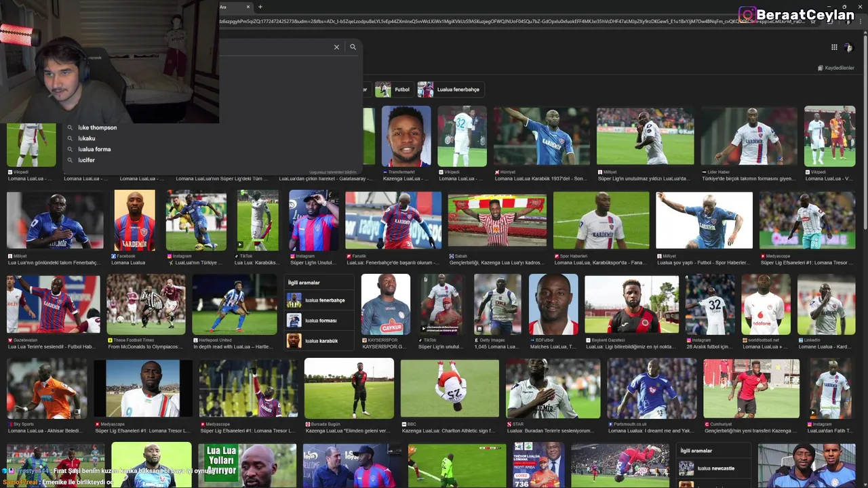Open the Hürriyet 'Lomana LuaLua Karabük 1937'deli' image

click(542, 136)
